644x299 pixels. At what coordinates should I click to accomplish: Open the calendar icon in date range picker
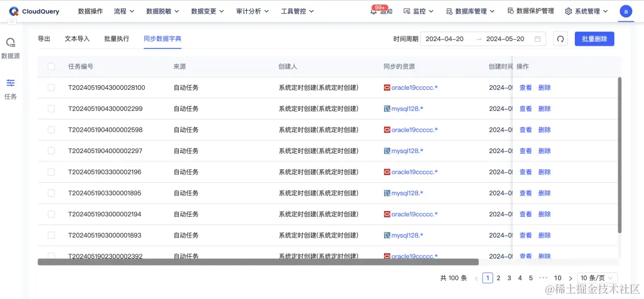(538, 39)
